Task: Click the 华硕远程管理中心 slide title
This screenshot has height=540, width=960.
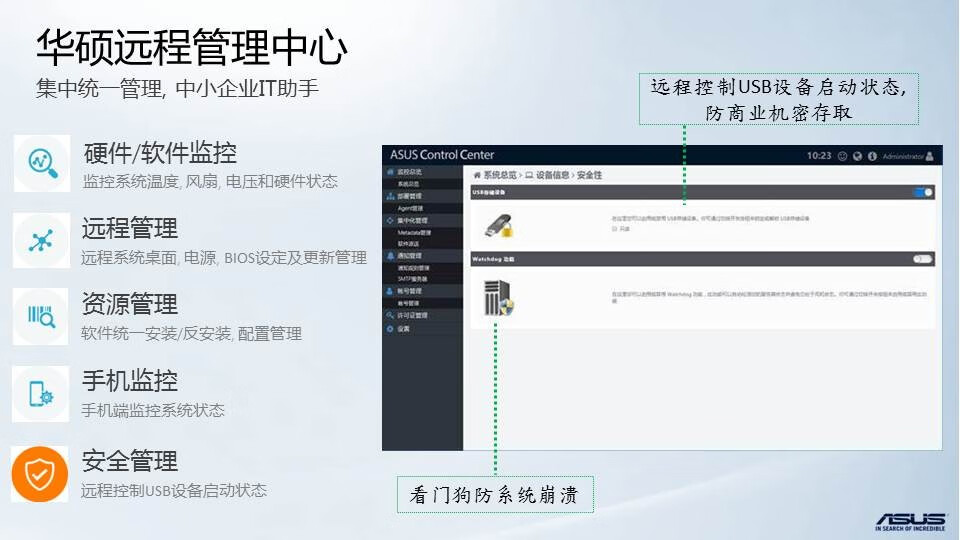Action: (x=192, y=47)
